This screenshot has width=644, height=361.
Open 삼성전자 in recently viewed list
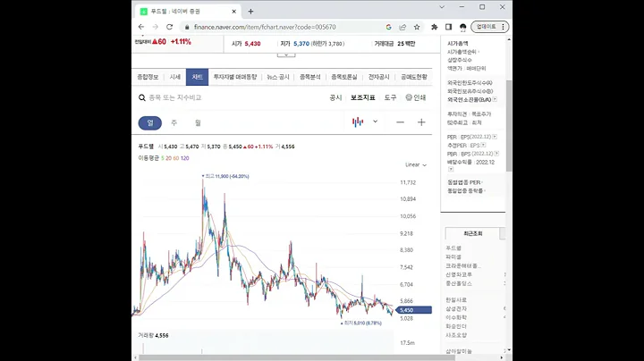click(456, 309)
